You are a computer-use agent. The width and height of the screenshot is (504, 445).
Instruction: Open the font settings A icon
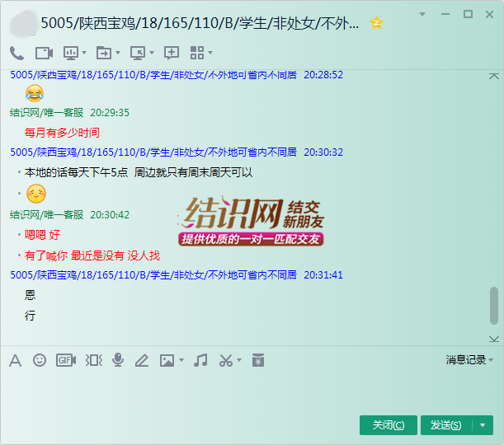pyautogui.click(x=15, y=361)
